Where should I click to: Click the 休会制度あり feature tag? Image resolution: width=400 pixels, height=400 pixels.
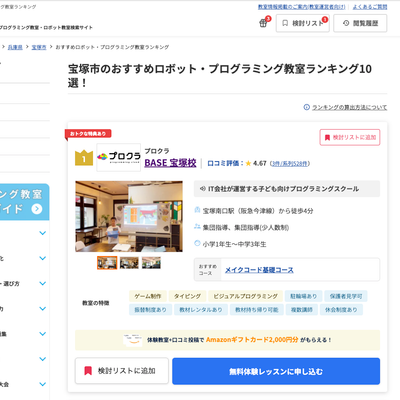341,310
